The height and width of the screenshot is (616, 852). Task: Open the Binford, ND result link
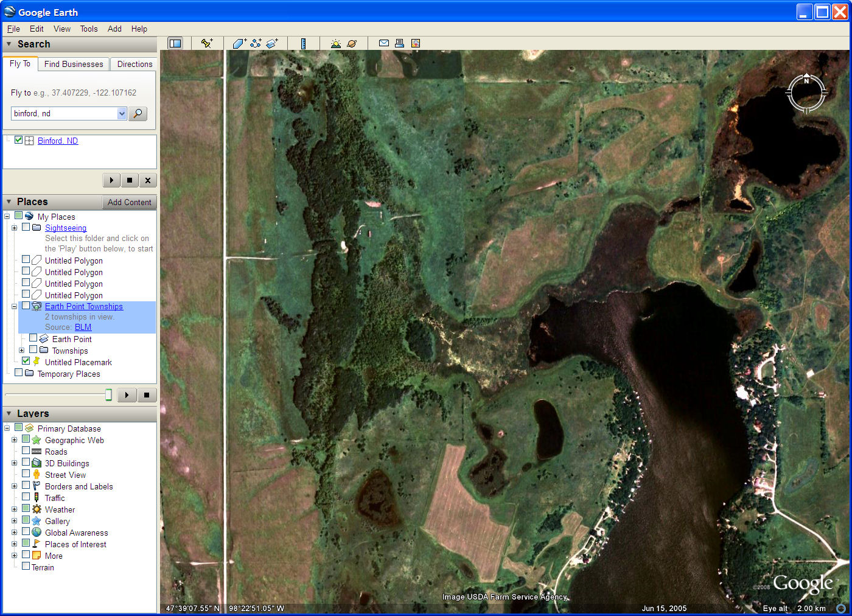click(x=58, y=141)
